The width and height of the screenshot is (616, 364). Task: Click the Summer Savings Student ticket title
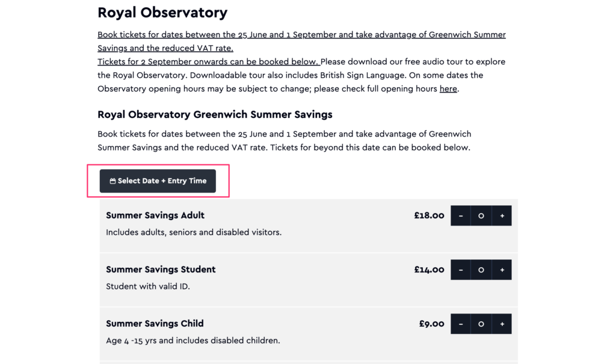tap(161, 270)
